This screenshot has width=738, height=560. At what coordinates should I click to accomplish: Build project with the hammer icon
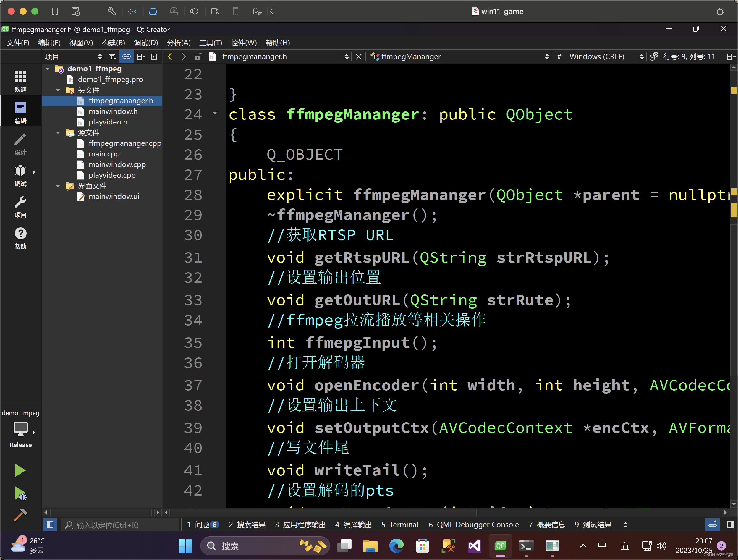20,515
